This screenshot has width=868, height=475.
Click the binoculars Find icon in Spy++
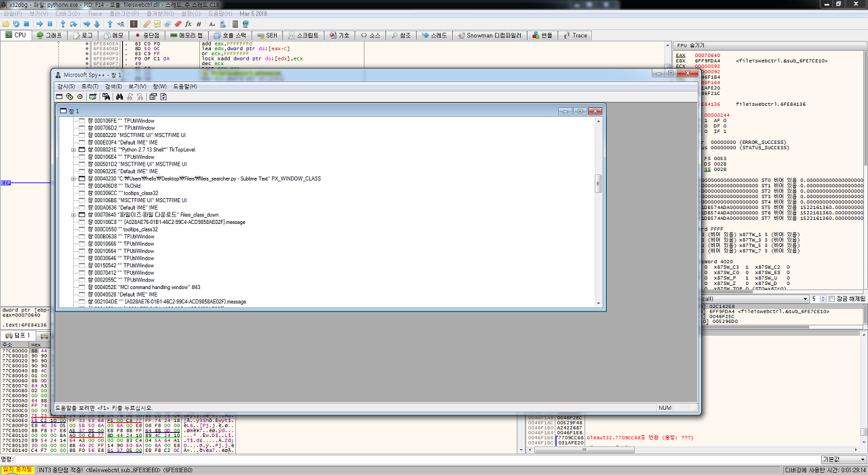(119, 96)
